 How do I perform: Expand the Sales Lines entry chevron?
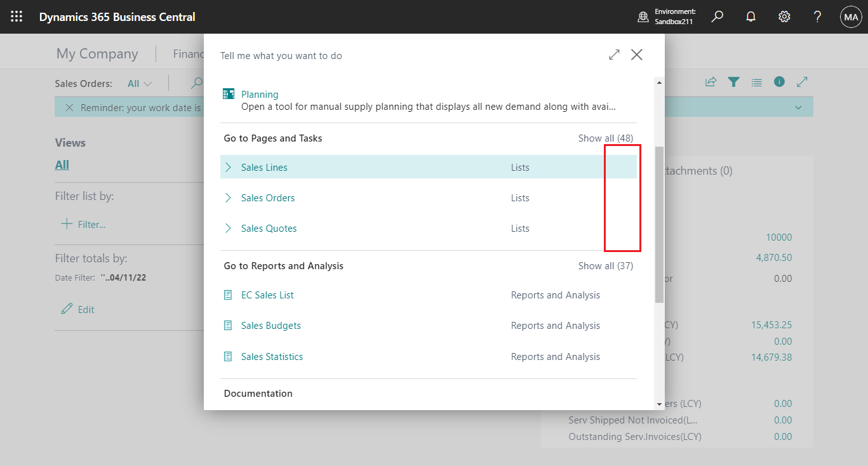pyautogui.click(x=229, y=167)
